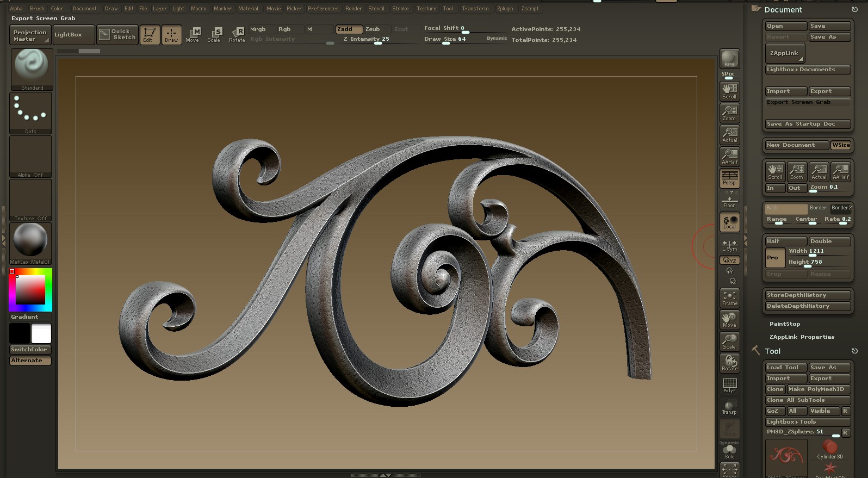Open the Preferences menu
The height and width of the screenshot is (478, 868).
point(323,9)
